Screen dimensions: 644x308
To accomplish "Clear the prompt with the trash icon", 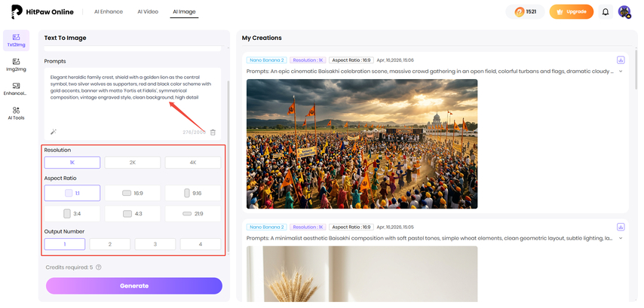I will (213, 132).
